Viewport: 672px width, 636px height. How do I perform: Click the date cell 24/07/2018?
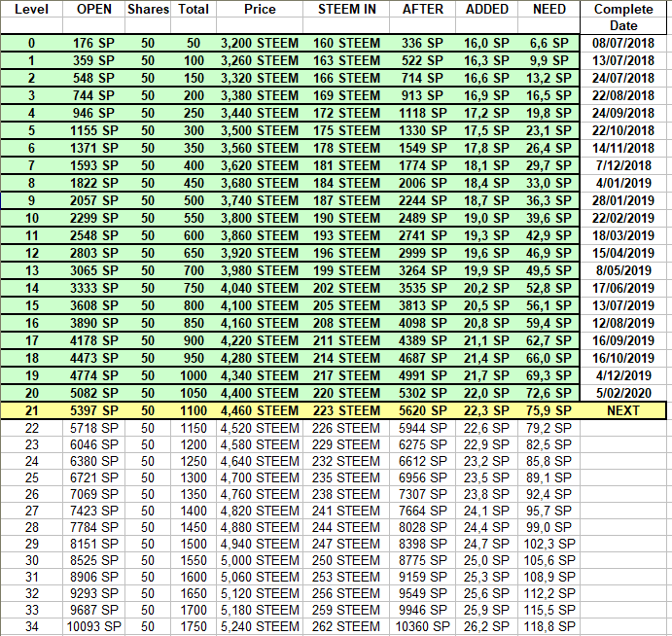coord(623,79)
